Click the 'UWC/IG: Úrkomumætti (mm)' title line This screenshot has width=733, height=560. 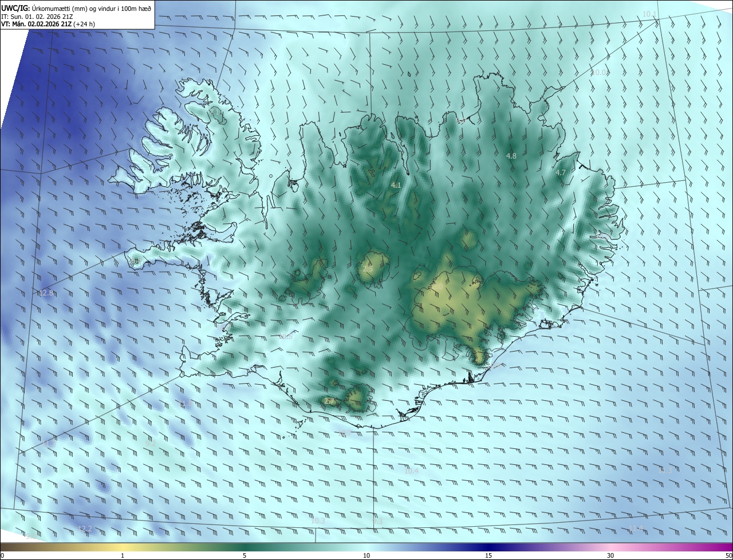tap(76, 8)
